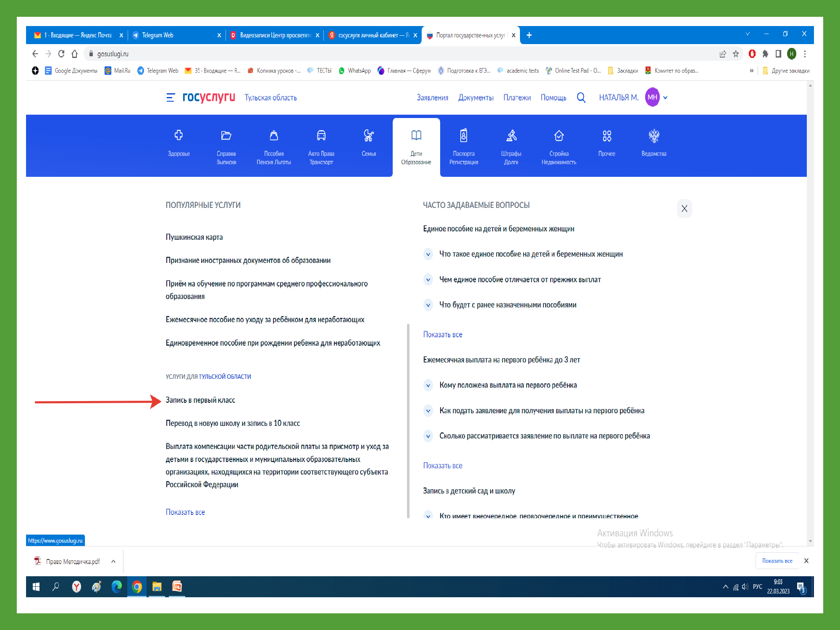This screenshot has height=630, width=840.
Task: Open the Mail.Ru bookmark
Action: click(118, 71)
